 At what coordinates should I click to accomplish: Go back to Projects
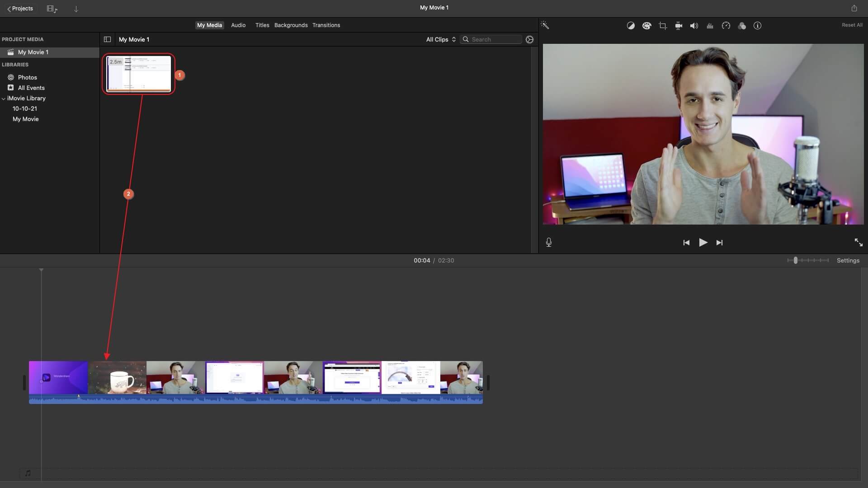tap(20, 9)
